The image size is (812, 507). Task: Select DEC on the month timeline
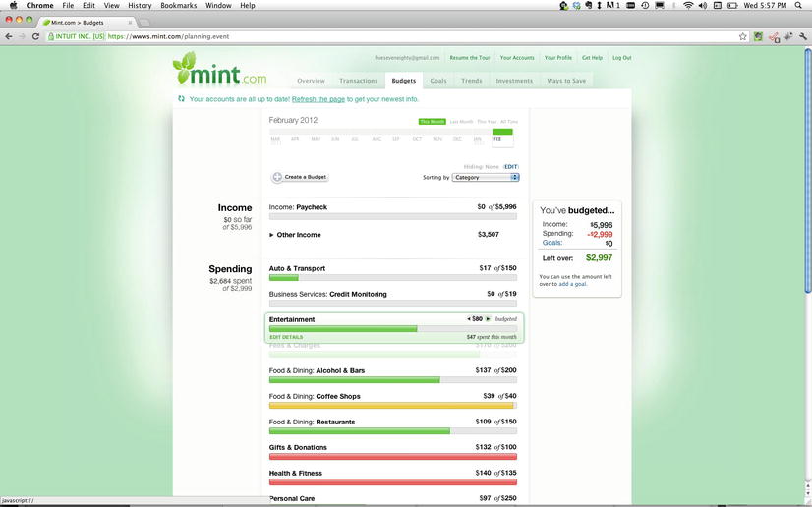click(x=457, y=139)
